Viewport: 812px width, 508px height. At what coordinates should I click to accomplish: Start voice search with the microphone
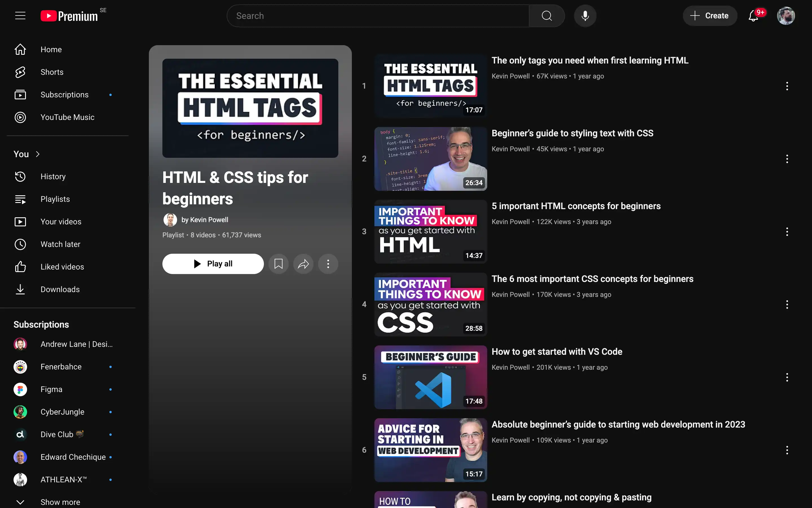(585, 16)
